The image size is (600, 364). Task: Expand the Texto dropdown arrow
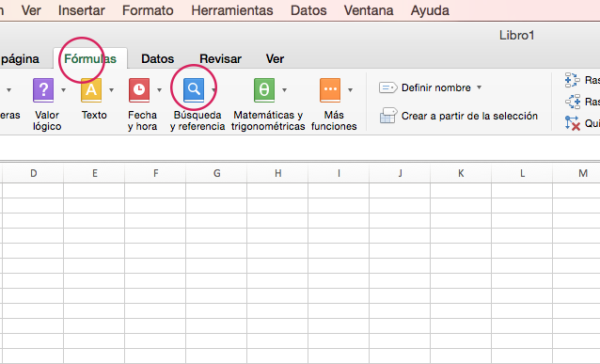(111, 90)
